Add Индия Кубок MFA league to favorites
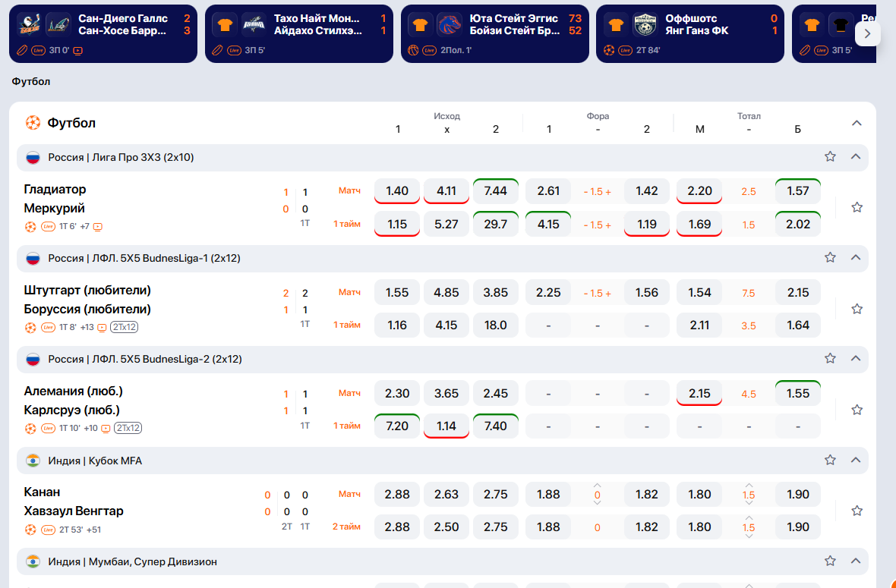This screenshot has height=588, width=896. (x=830, y=460)
